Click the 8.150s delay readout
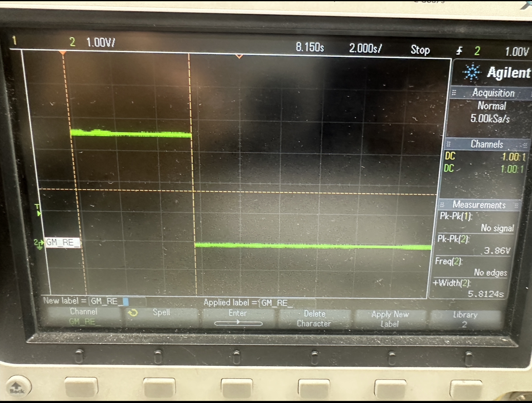The height and width of the screenshot is (403, 532). tap(310, 47)
